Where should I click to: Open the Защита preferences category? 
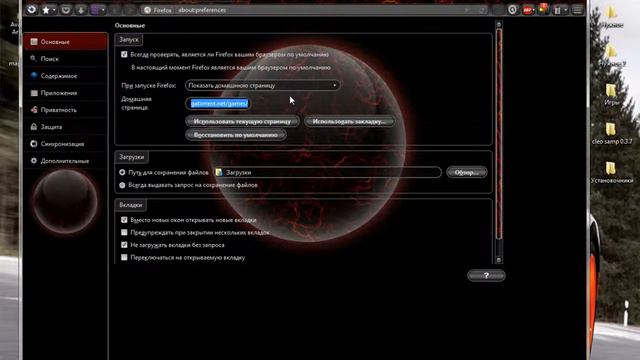66,127
